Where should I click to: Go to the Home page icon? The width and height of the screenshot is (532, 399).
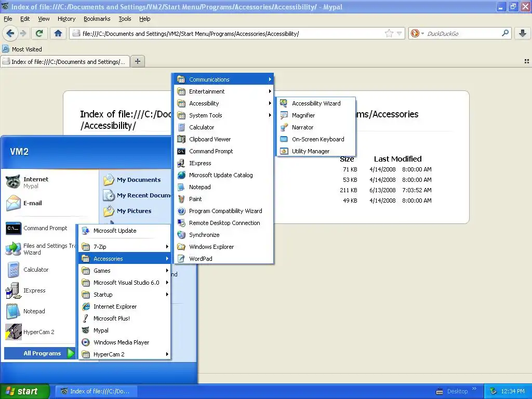[x=58, y=33]
